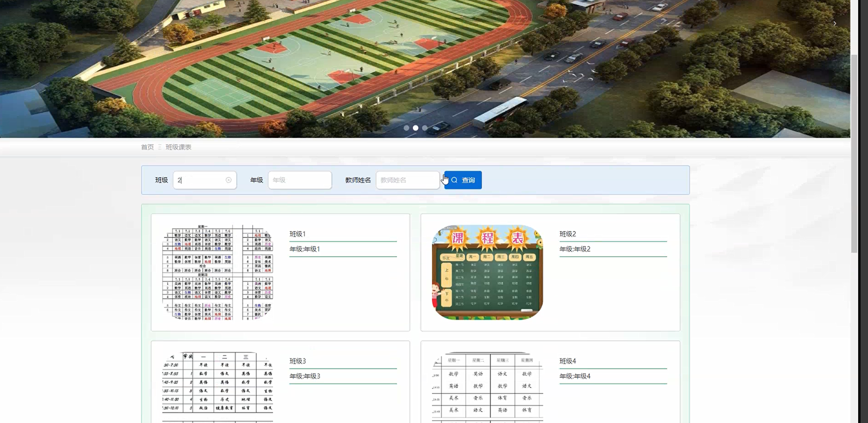Select the second carousel indicator dot
The image size is (868, 423).
[x=415, y=128]
